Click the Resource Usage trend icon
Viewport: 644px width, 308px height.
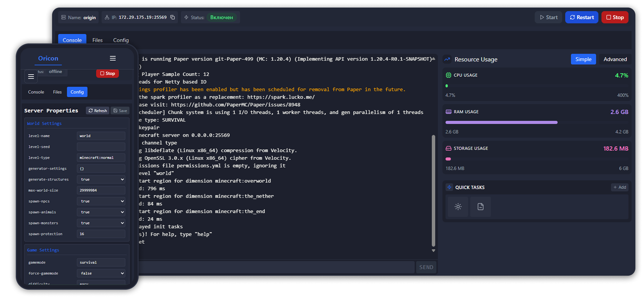pos(447,59)
